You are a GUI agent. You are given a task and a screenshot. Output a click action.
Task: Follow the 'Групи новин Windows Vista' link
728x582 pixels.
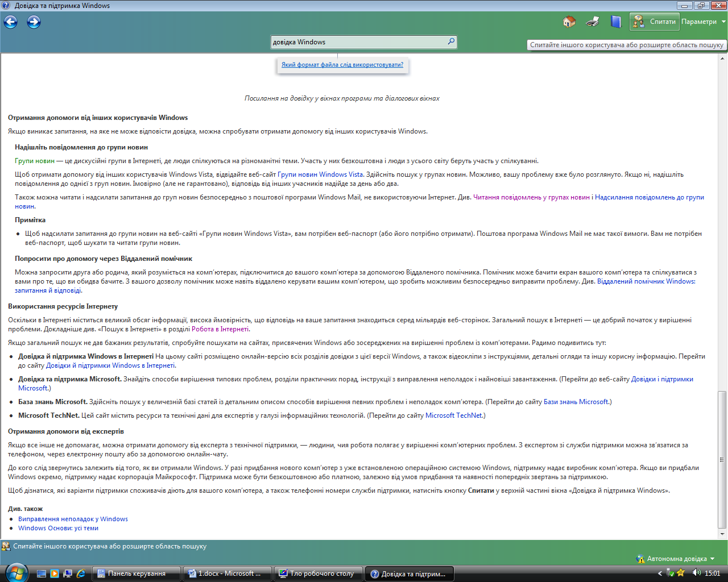click(x=320, y=174)
